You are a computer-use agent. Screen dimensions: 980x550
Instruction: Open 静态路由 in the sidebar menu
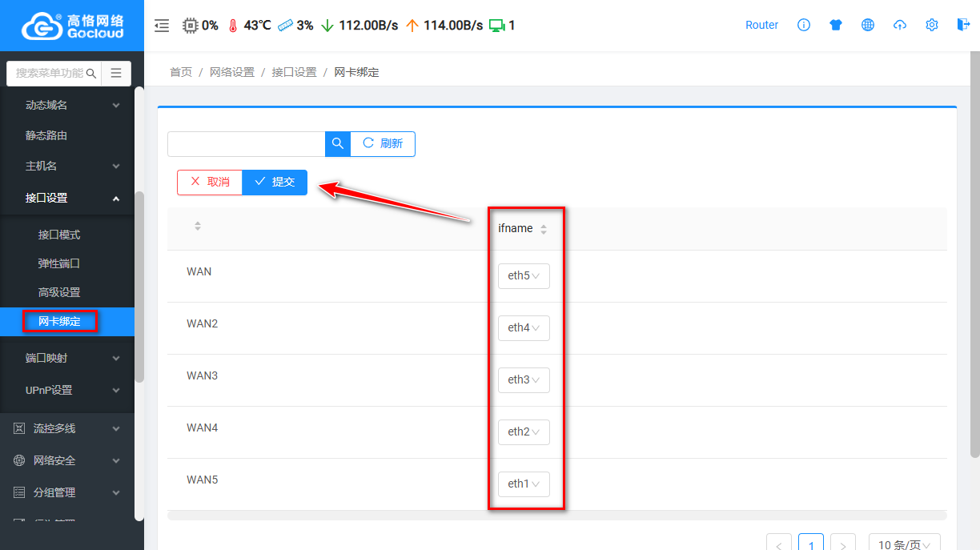(46, 135)
